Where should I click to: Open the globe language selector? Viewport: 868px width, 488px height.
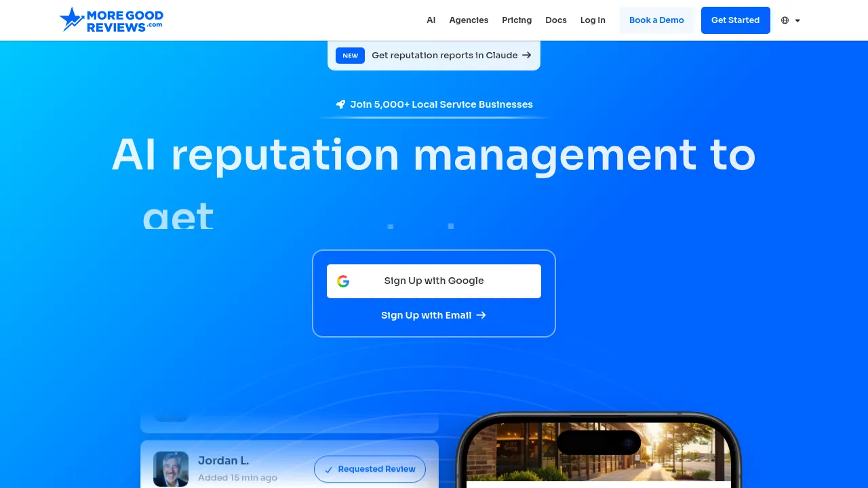pos(785,20)
